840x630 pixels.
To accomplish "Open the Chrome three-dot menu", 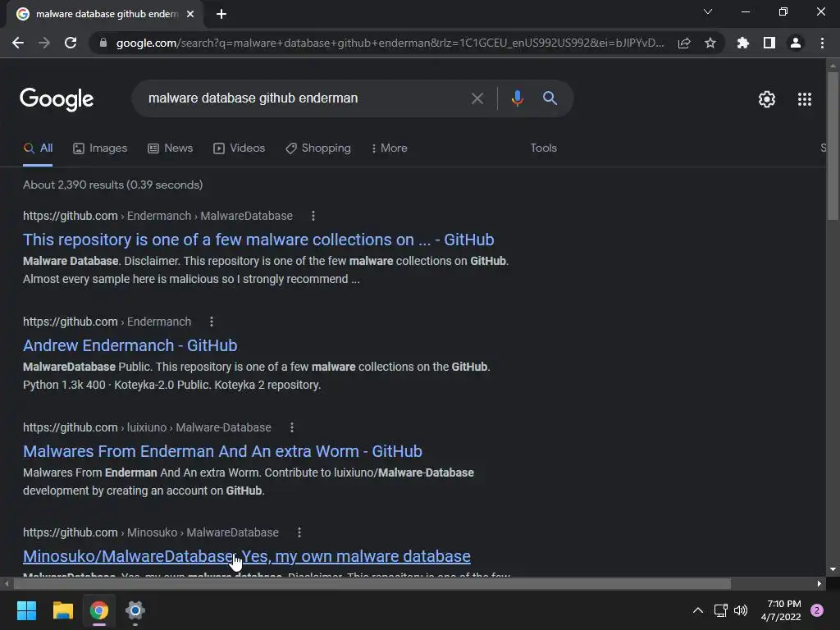I will 822,43.
